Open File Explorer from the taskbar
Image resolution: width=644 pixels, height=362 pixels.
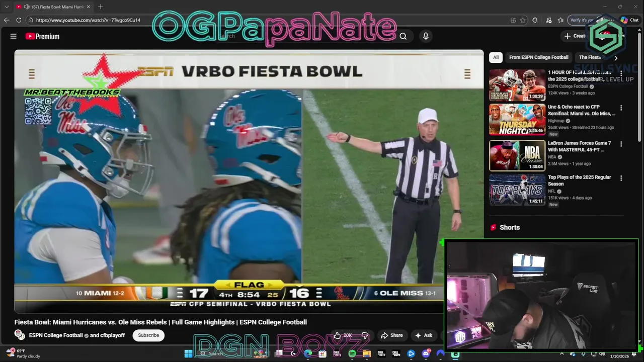tap(367, 353)
